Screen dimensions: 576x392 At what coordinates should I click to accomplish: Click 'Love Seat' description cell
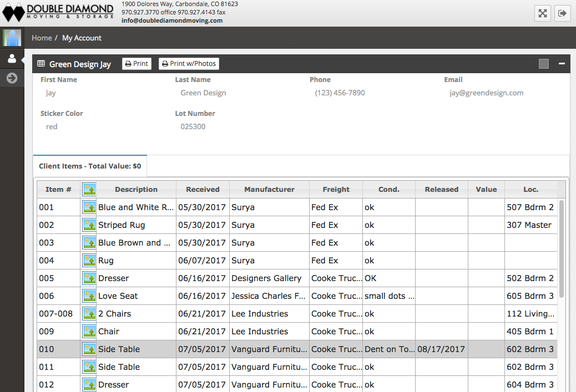tap(136, 296)
